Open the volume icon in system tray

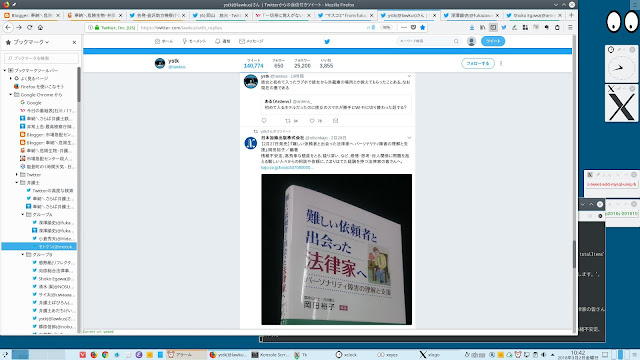[543, 355]
